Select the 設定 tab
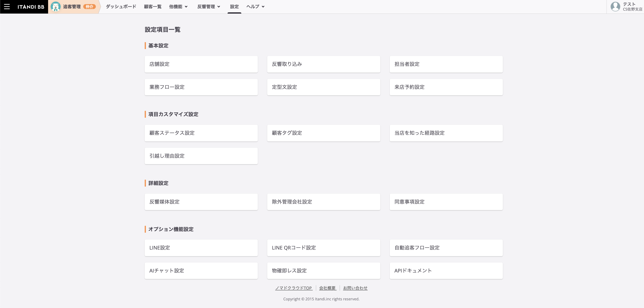Viewport: 644px width, 308px height. (234, 7)
